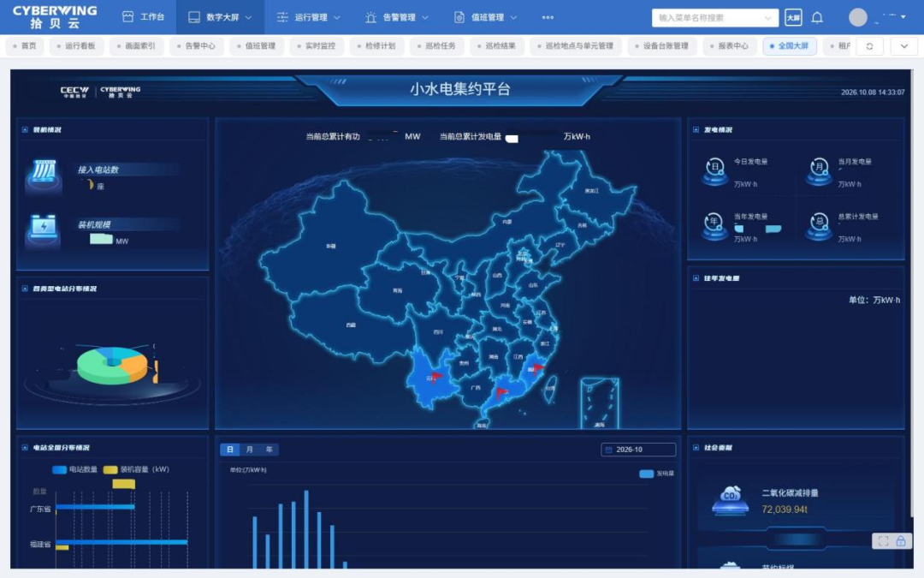Toggle the 装机容量 (kW) legend series

coord(136,469)
